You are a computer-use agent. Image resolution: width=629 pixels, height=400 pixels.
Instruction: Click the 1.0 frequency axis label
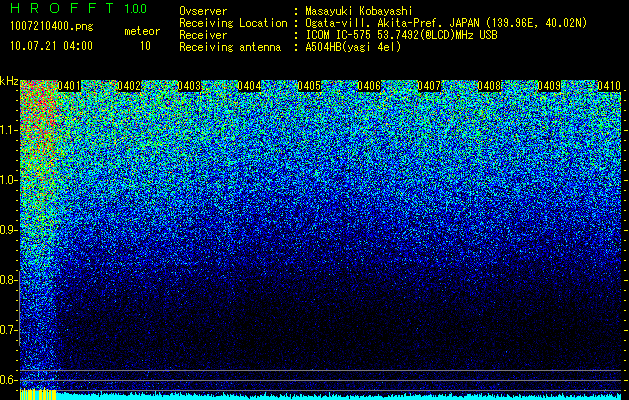(x=7, y=180)
